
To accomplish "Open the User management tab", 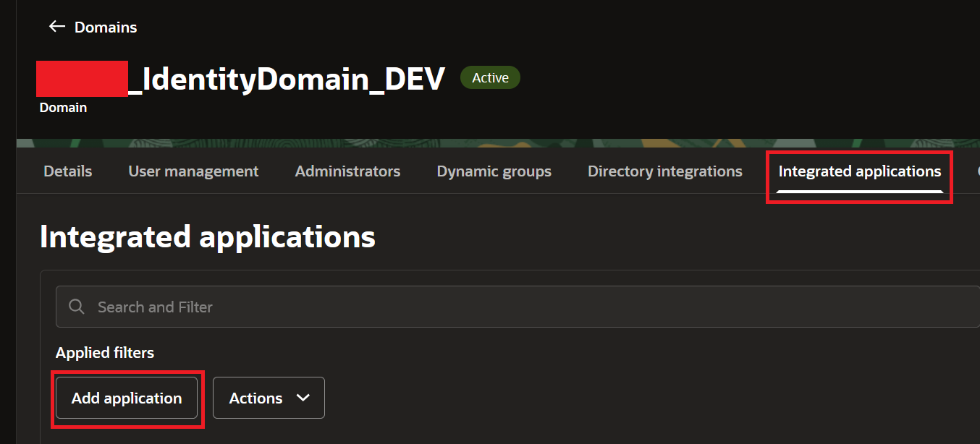I will [193, 171].
